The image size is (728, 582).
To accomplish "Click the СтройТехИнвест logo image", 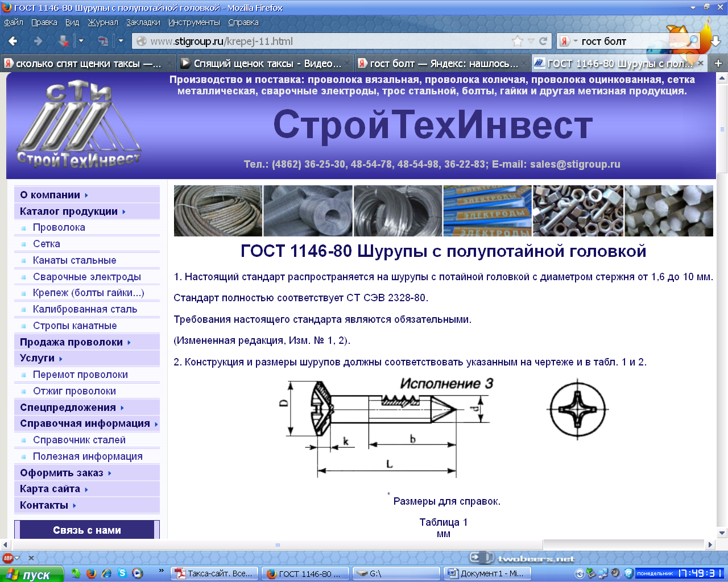I will click(78, 125).
